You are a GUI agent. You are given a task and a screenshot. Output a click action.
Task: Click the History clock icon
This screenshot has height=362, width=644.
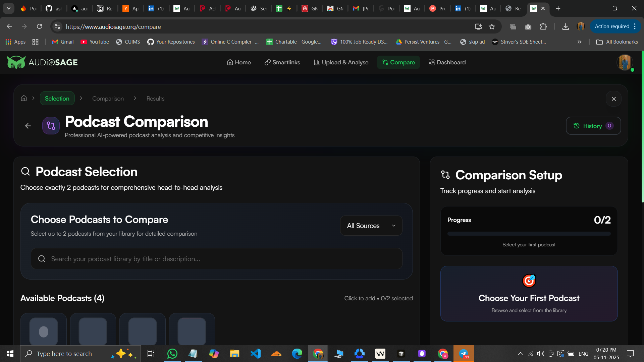click(576, 126)
